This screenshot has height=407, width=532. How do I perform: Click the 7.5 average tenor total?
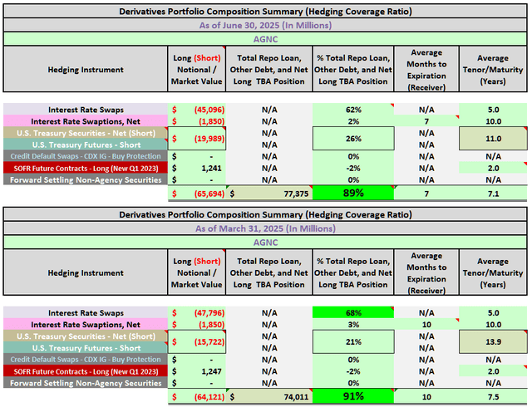pos(493,397)
